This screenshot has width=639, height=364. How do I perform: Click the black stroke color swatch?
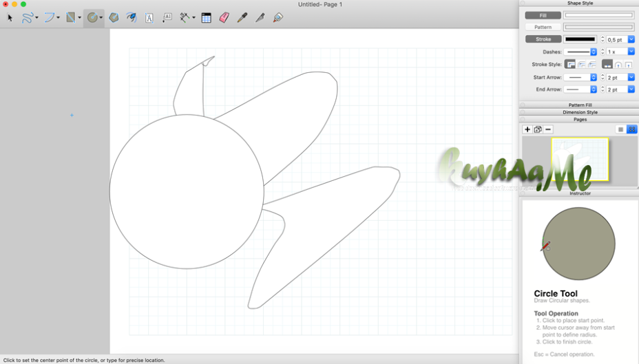(580, 39)
